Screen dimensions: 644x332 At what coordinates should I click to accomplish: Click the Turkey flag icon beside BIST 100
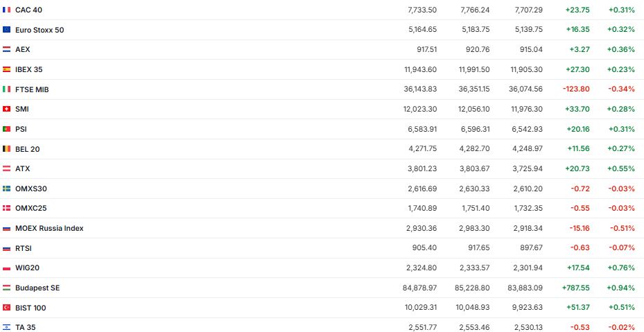[6, 308]
